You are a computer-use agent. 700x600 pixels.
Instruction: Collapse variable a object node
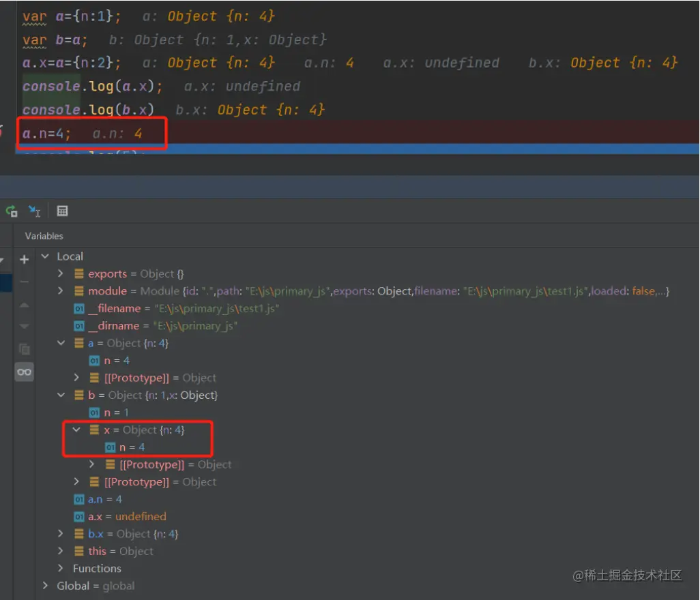pyautogui.click(x=61, y=342)
